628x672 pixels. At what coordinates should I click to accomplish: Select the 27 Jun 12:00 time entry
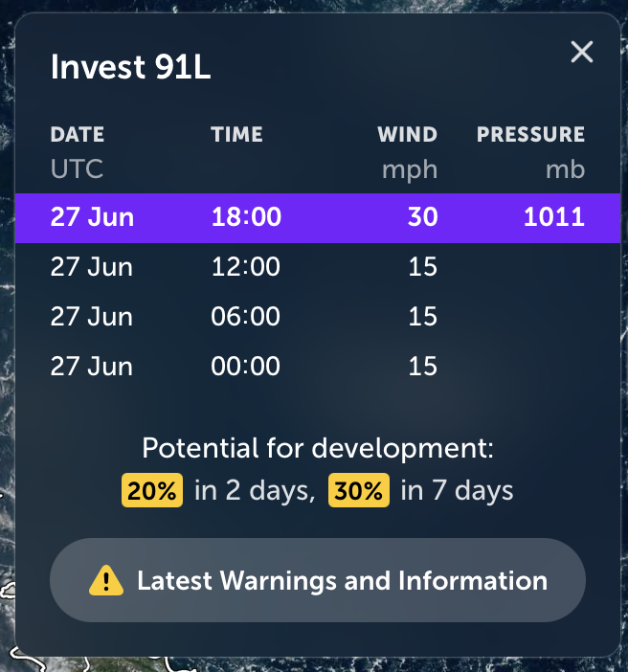[245, 266]
